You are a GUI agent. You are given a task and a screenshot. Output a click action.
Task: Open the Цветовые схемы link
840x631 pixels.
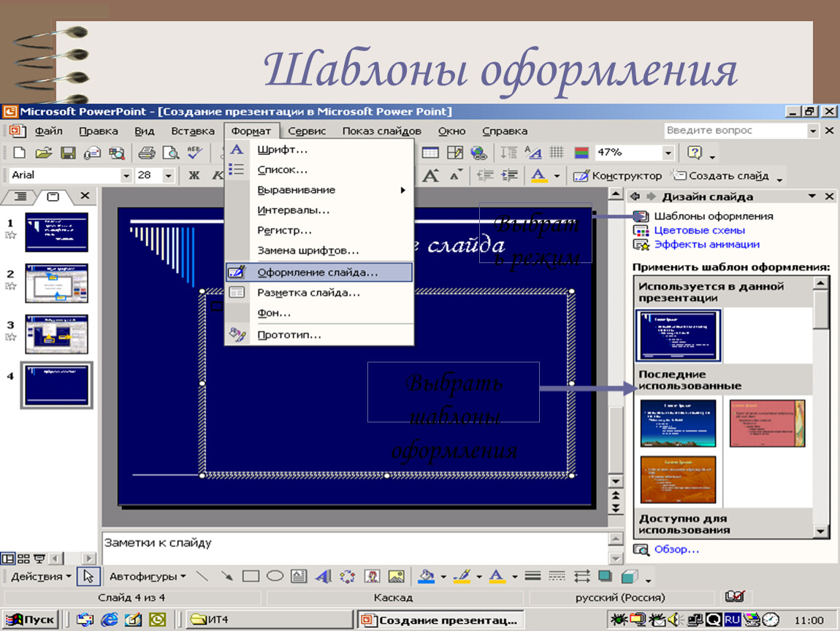click(x=699, y=230)
